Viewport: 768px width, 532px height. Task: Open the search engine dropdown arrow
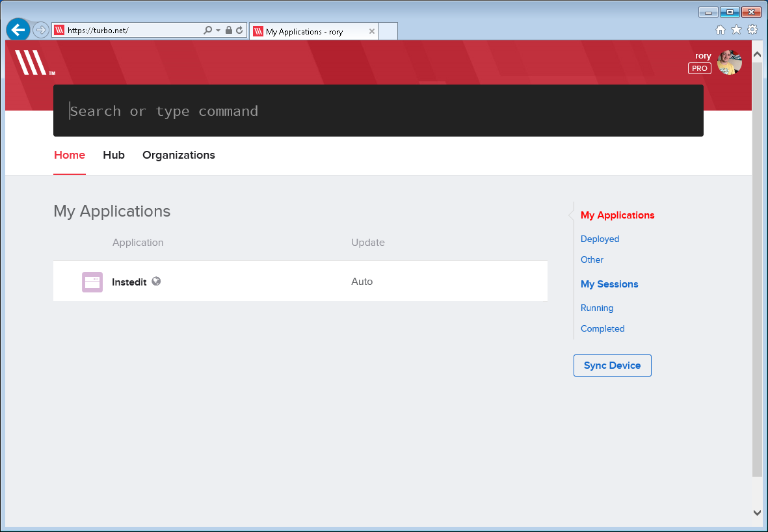[217, 31]
